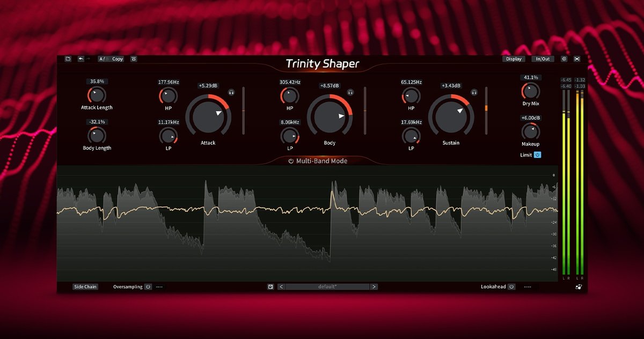Click the developer logo at bottom right
Image resolution: width=644 pixels, height=339 pixels.
click(577, 286)
